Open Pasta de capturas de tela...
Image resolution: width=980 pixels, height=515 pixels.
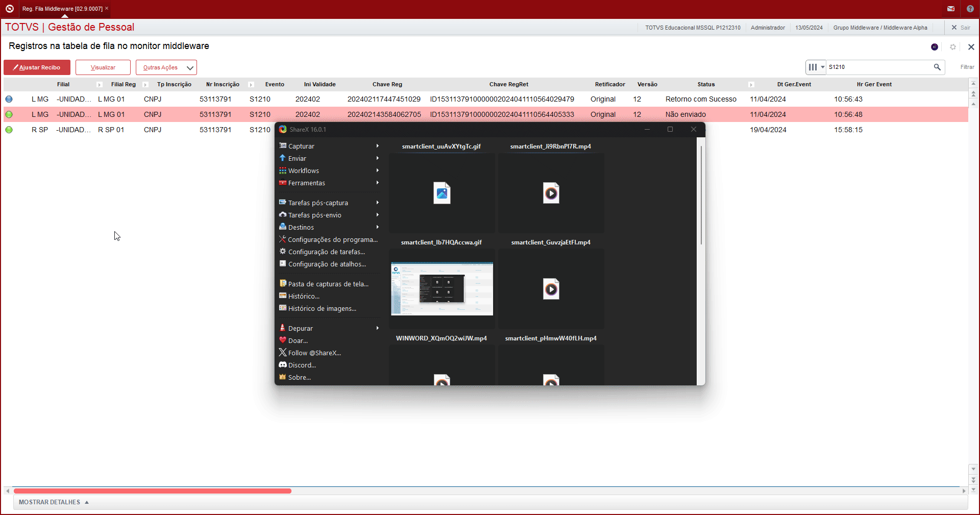(329, 284)
